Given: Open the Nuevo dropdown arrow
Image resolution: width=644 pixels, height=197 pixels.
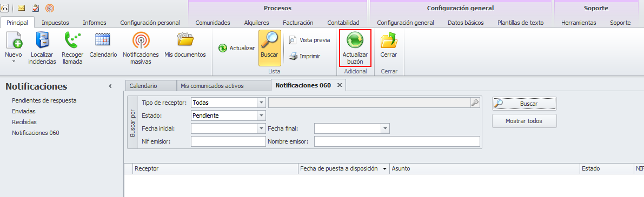Looking at the screenshot, I should (13, 62).
